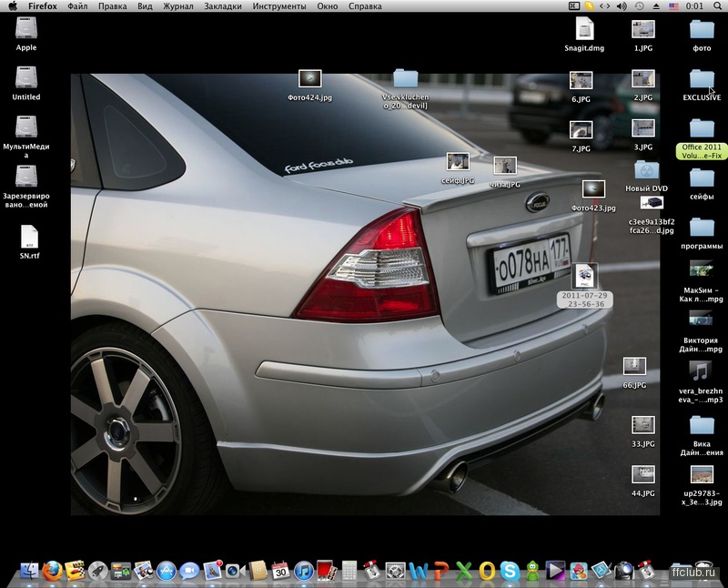This screenshot has width=728, height=588.
Task: Open the App Store dock icon
Action: (167, 571)
